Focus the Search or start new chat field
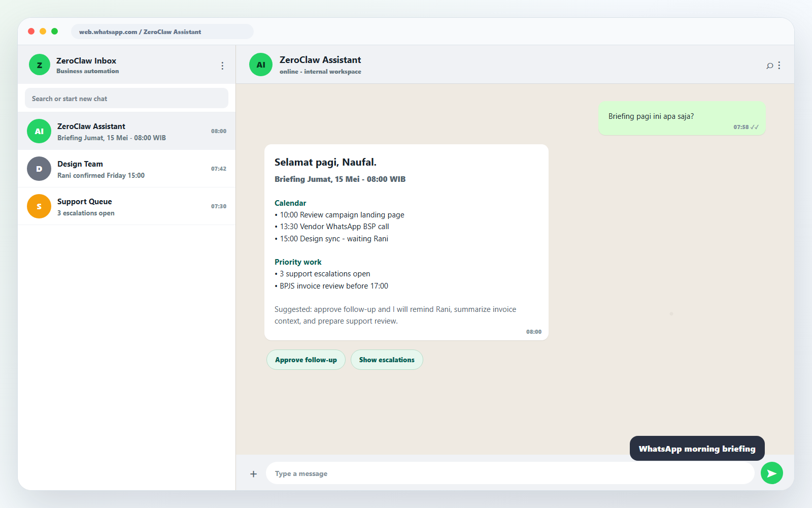 click(126, 98)
